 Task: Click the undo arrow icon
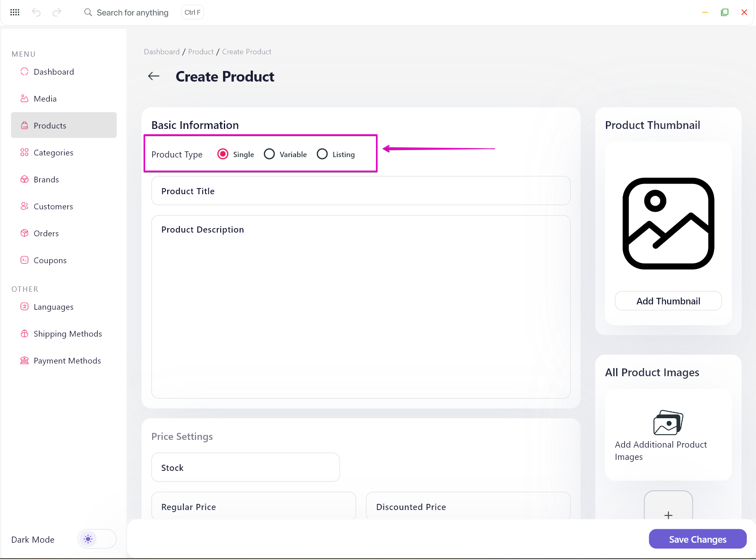tap(36, 12)
